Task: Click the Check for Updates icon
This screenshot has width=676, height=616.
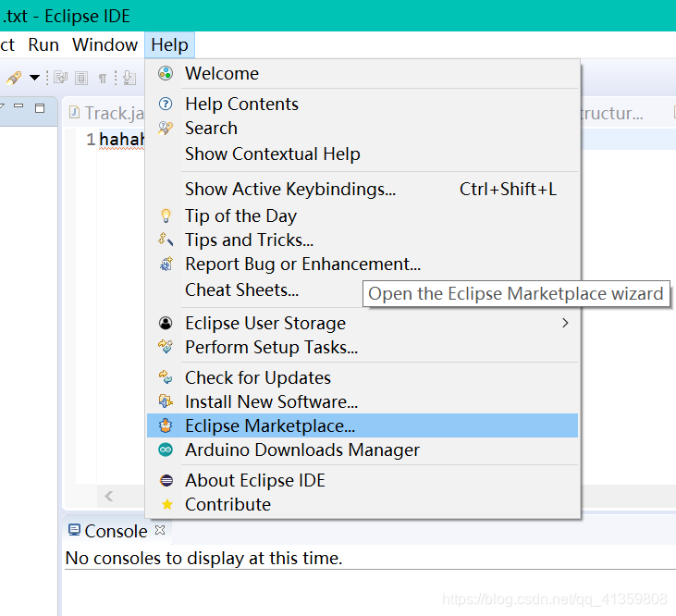Action: (x=166, y=377)
